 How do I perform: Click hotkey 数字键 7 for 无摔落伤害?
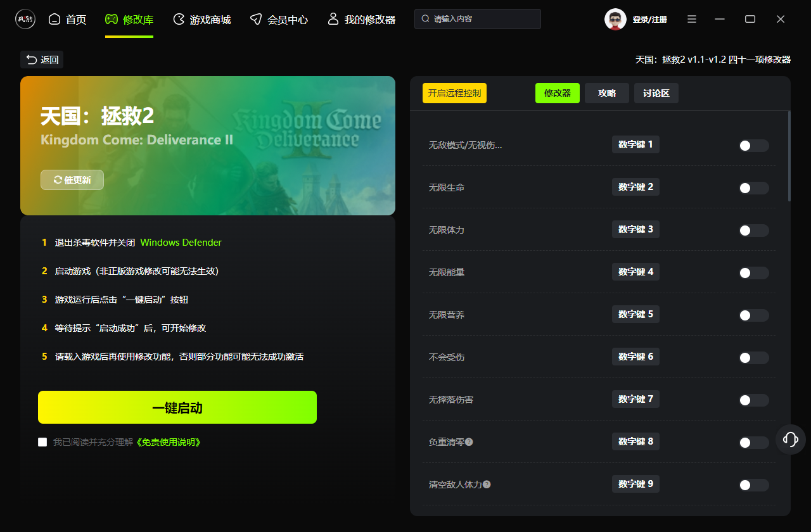click(635, 399)
